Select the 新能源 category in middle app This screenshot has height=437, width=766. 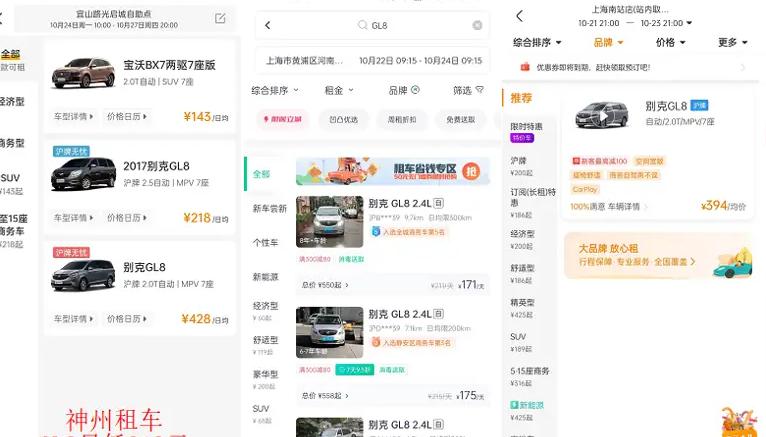[265, 277]
